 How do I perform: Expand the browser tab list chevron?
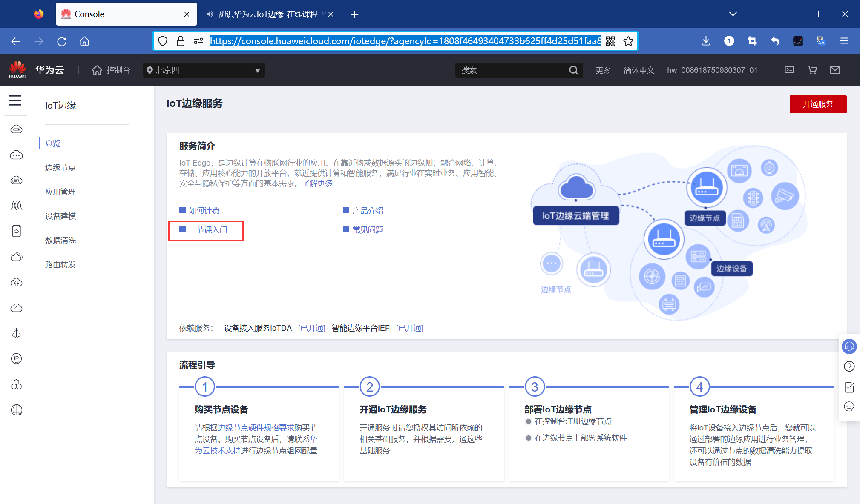pyautogui.click(x=733, y=14)
